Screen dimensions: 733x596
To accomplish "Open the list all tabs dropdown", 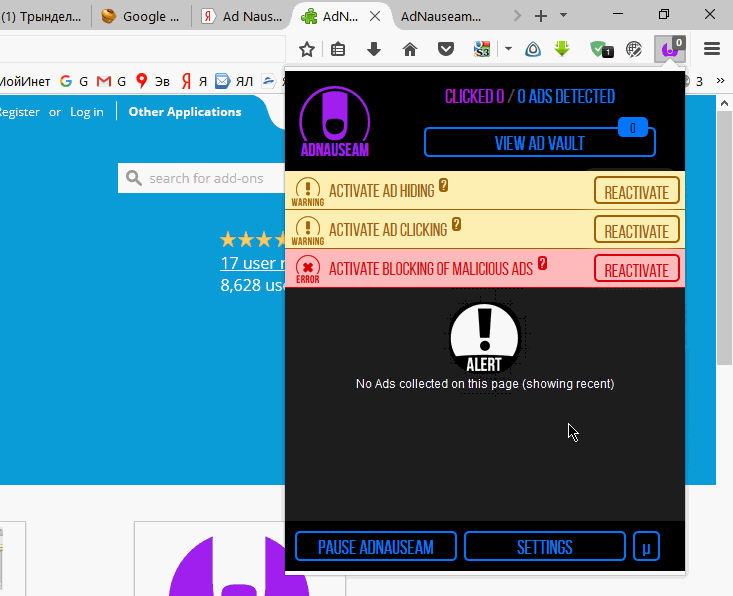I will click(563, 16).
